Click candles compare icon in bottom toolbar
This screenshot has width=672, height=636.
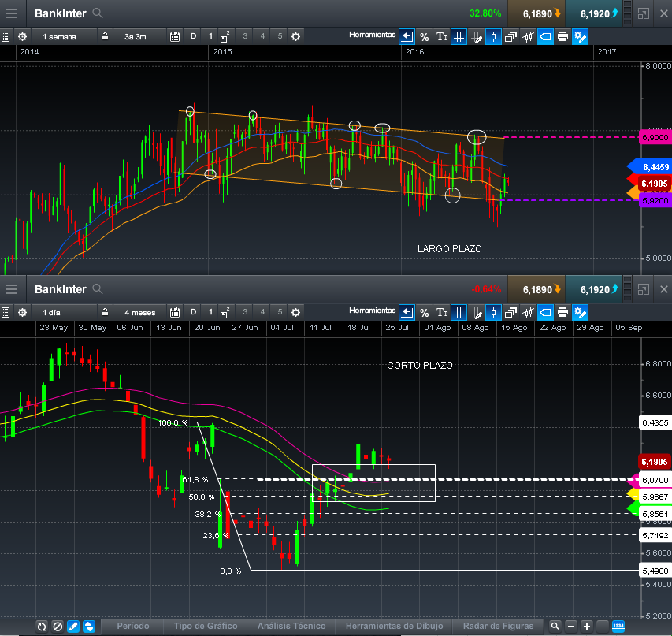point(528,313)
